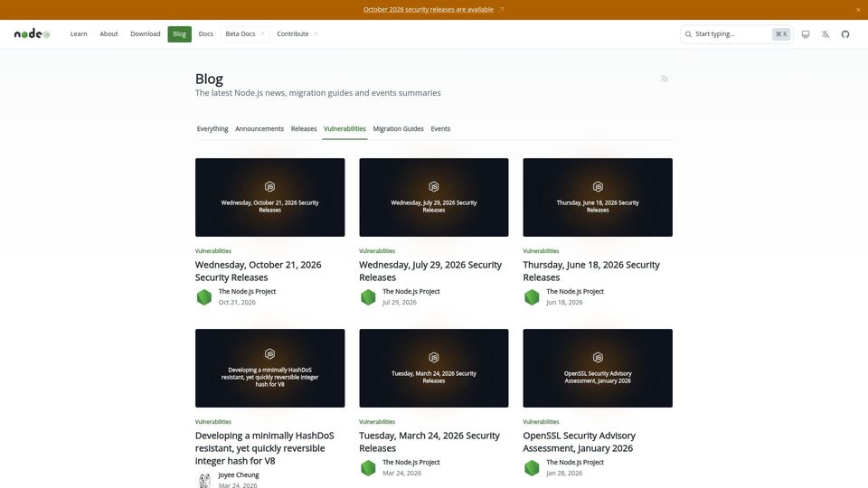Click the Node.js logo

(33, 33)
